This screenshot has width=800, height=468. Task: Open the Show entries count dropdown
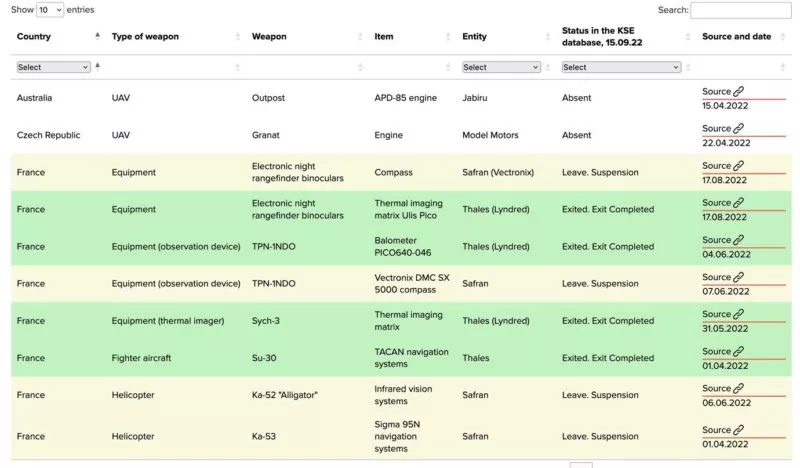50,10
